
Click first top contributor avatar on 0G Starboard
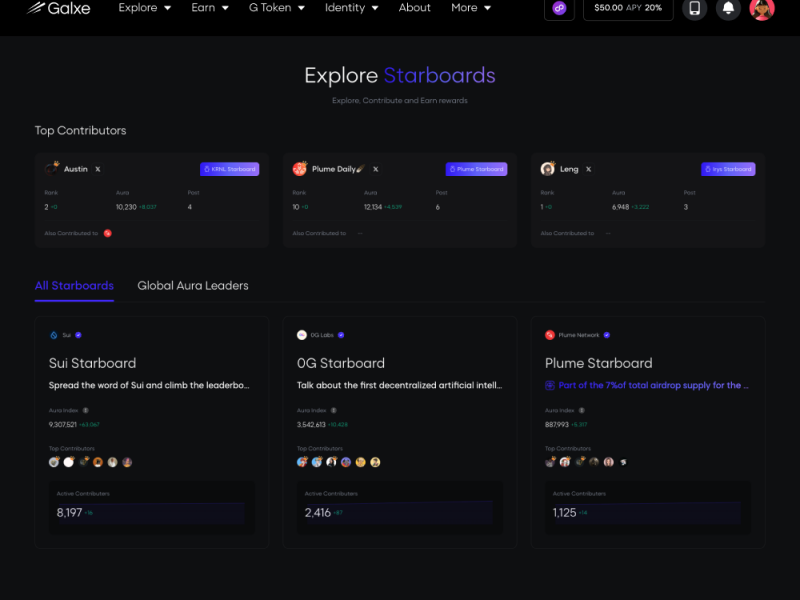point(302,462)
